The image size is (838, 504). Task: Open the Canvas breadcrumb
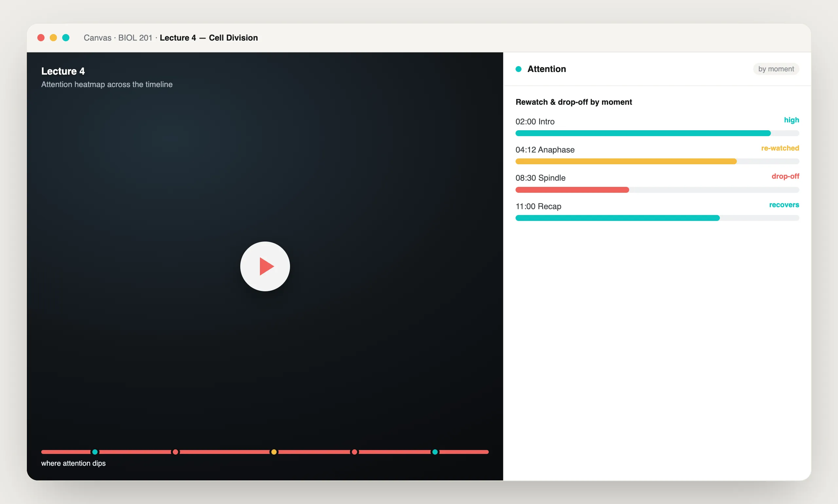pyautogui.click(x=98, y=38)
